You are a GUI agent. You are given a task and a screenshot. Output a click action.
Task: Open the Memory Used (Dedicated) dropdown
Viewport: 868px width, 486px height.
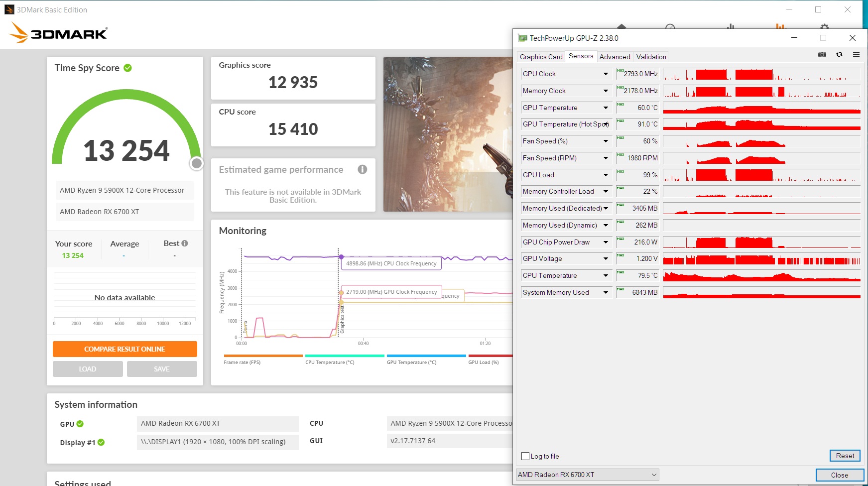point(606,208)
